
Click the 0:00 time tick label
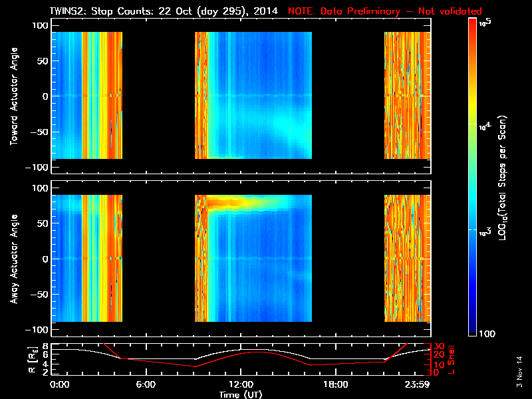click(60, 384)
